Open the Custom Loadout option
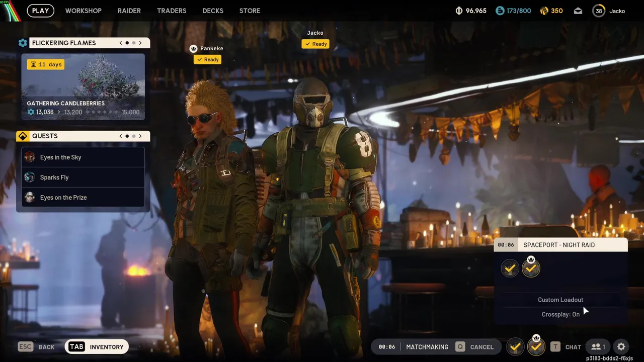This screenshot has width=644, height=362. (x=560, y=300)
